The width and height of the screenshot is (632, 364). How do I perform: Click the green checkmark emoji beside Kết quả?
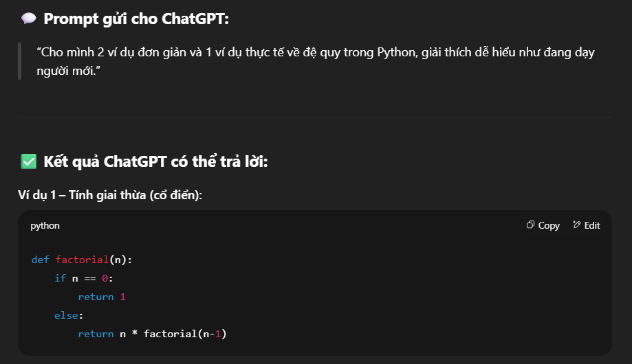[29, 161]
